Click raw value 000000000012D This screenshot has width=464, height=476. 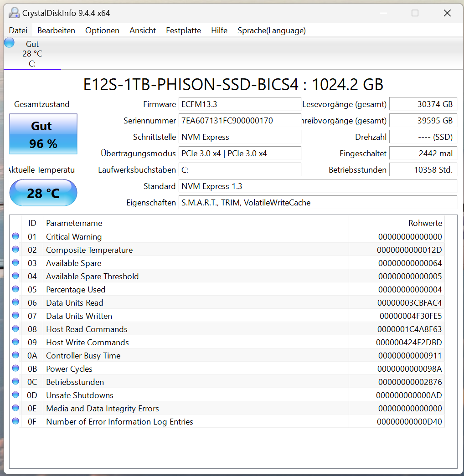(409, 250)
